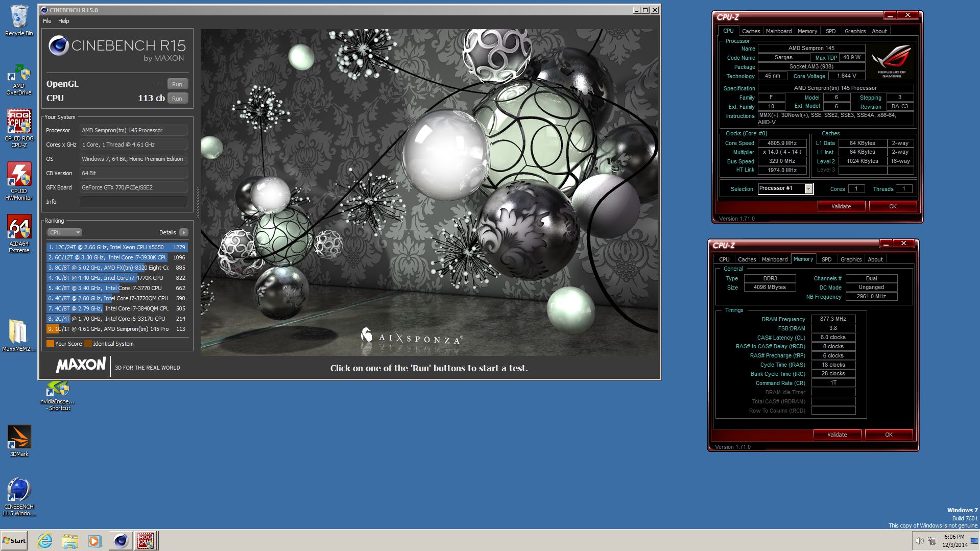Image resolution: width=980 pixels, height=551 pixels.
Task: Click the MAXON logo at bottom left
Action: [x=81, y=365]
